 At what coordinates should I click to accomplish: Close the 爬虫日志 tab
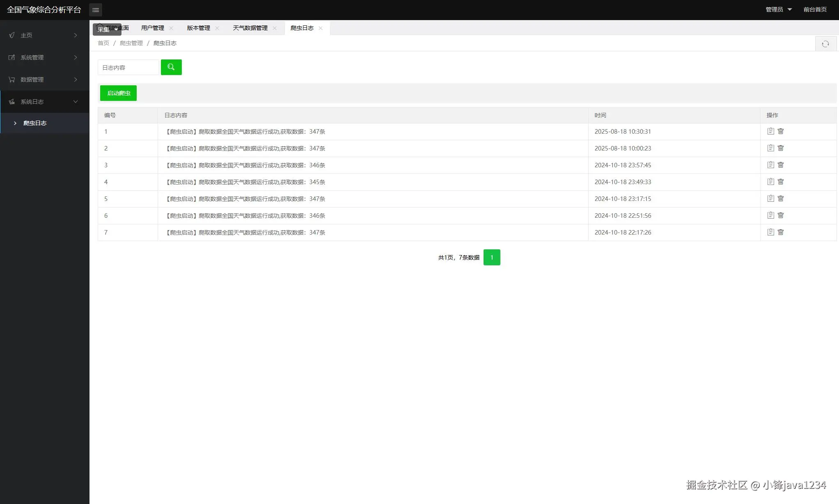(321, 28)
